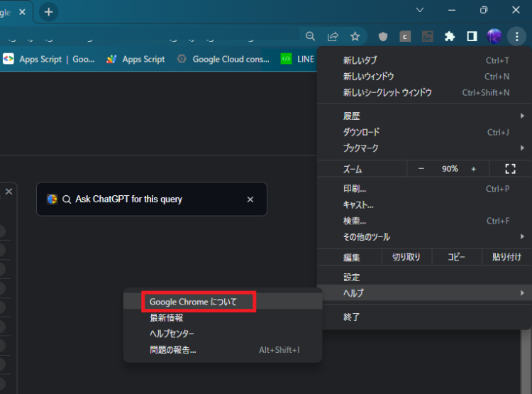Click the zoom magnifier icon in address bar
This screenshot has width=532, height=394.
pos(310,36)
